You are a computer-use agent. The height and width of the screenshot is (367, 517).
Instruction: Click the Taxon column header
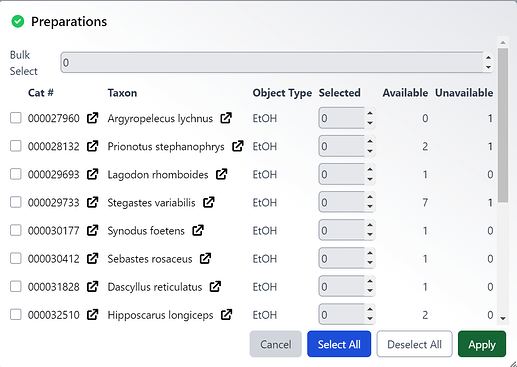pos(122,93)
